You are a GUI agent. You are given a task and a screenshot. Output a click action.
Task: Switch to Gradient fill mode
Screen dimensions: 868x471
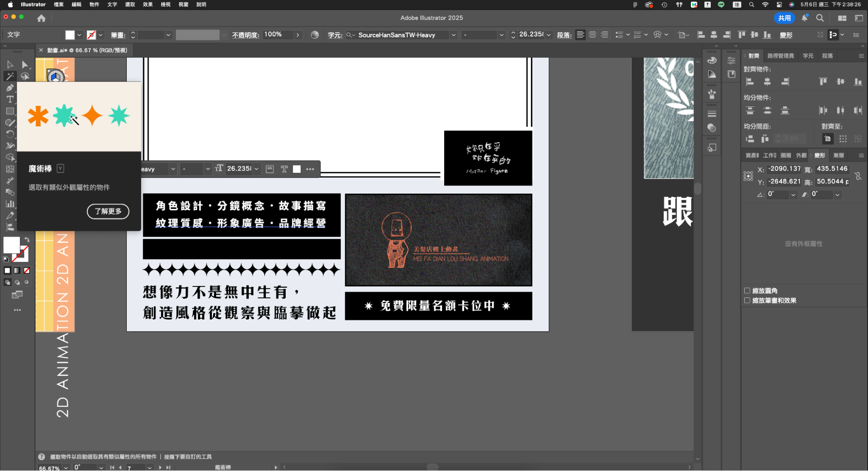pyautogui.click(x=17, y=271)
